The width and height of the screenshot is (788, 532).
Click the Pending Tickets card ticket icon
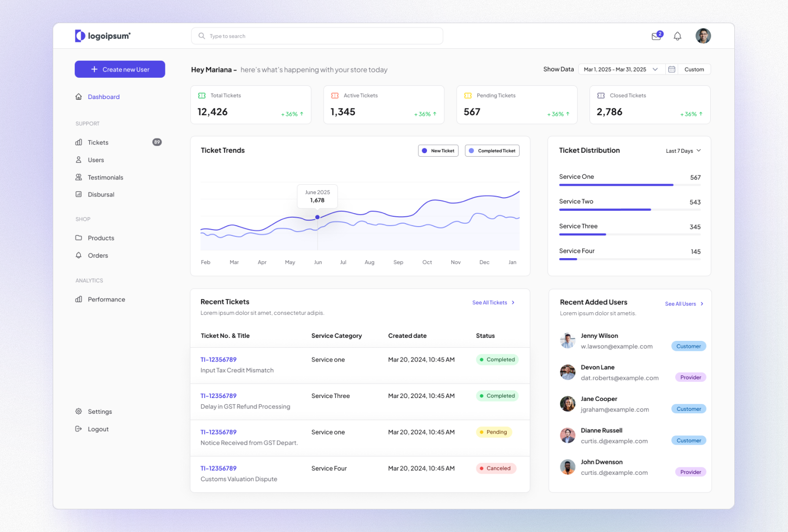(x=467, y=95)
